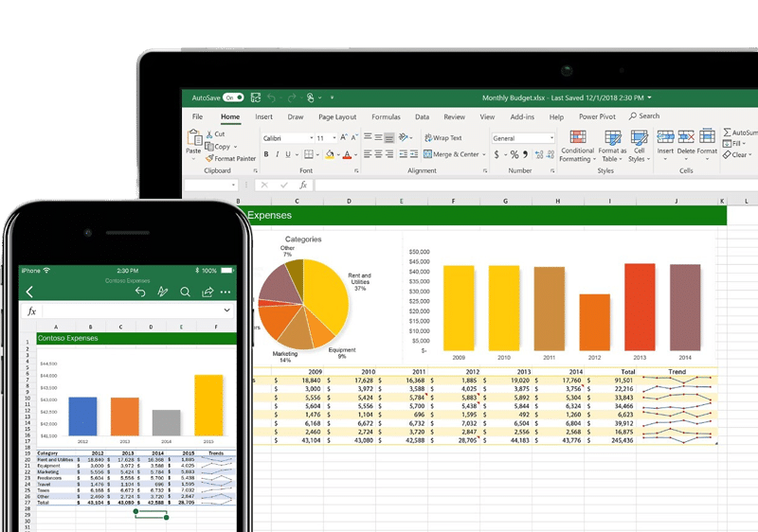Open Conditional Formatting menu
758x532 pixels.
point(577,146)
